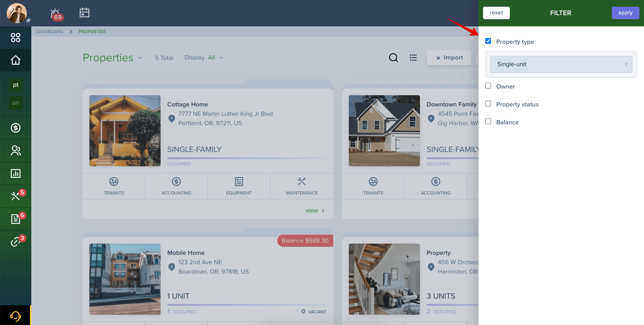The height and width of the screenshot is (325, 644).
Task: Click Mobile Home occupancy progress bar
Action: click(246, 305)
